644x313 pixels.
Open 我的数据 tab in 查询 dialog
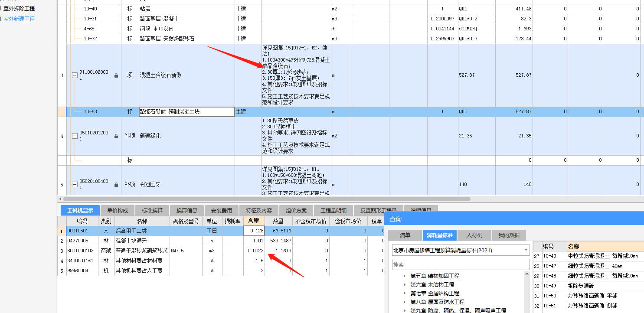coord(509,235)
